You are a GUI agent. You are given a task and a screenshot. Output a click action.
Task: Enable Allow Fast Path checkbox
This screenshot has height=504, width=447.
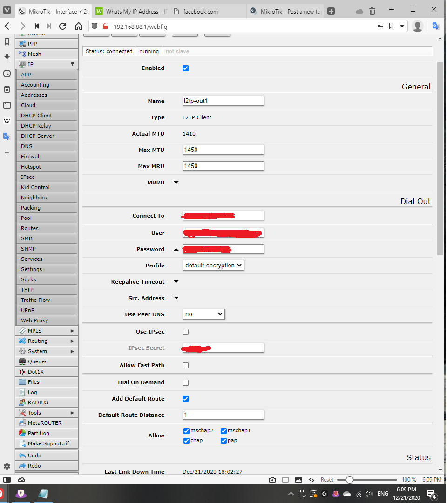pos(185,366)
